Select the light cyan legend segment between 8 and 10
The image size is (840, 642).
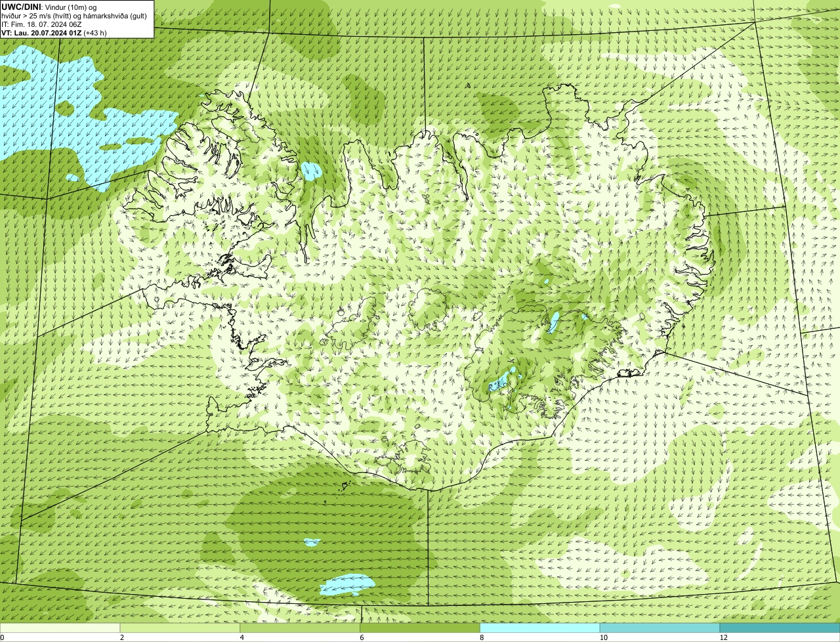point(540,628)
